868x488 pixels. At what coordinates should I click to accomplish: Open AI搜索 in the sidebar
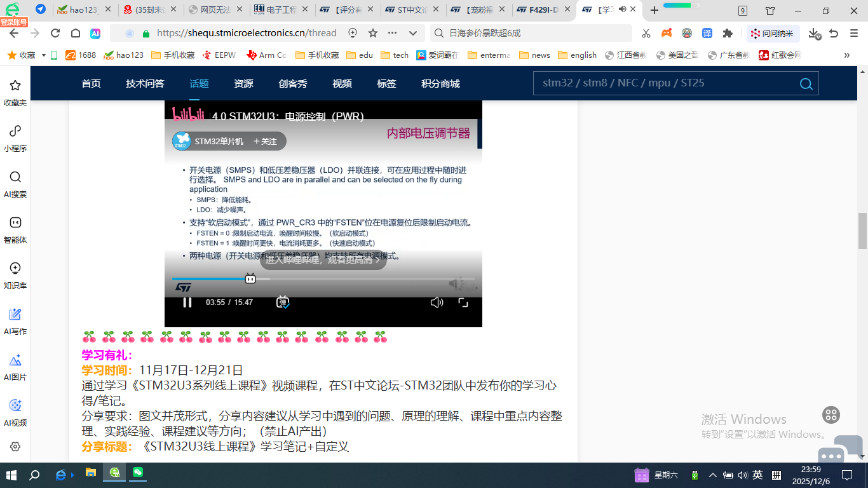click(x=15, y=184)
